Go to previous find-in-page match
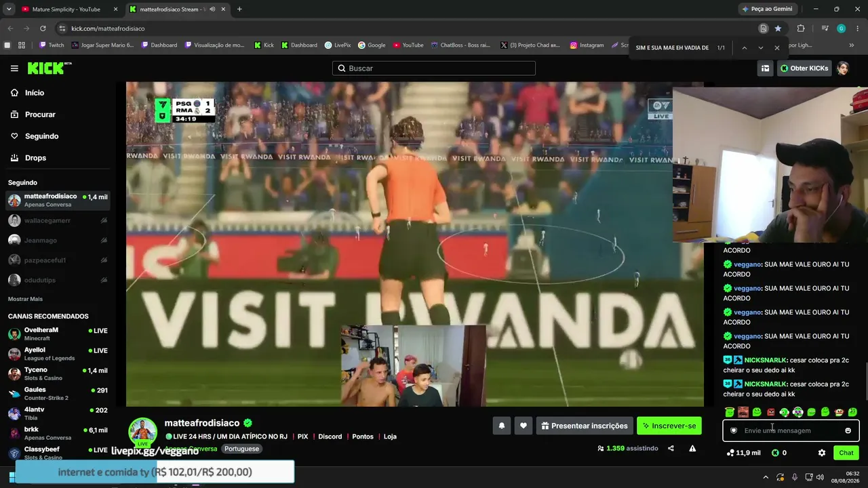868x488 pixels. (744, 48)
